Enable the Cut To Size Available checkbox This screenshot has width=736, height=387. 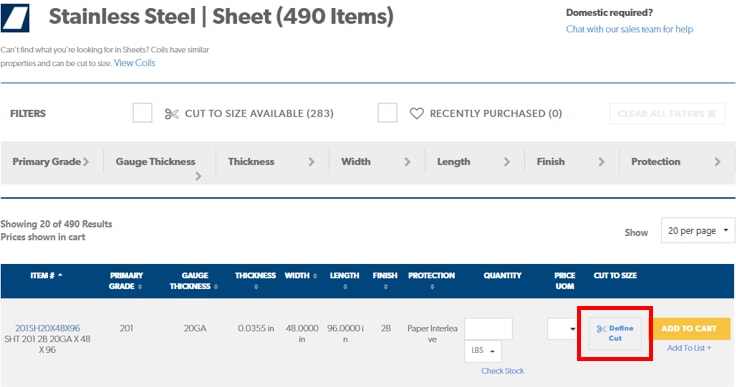point(142,113)
